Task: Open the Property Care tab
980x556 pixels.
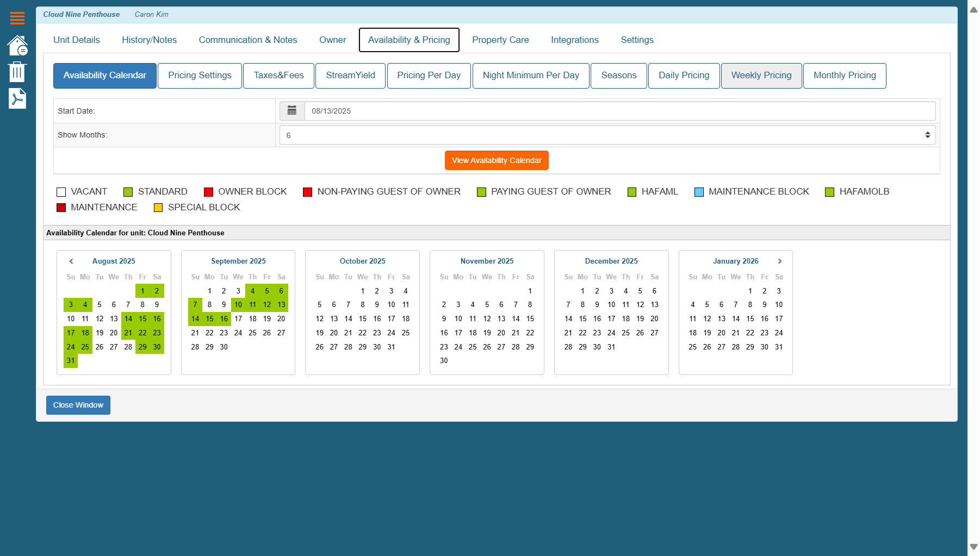Action: click(x=500, y=40)
